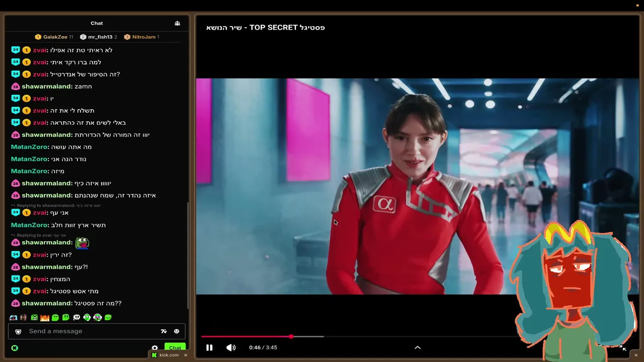Viewport: 644px width, 362px height.
Task: Close the video panel with the corner X
Action: tap(636, 355)
